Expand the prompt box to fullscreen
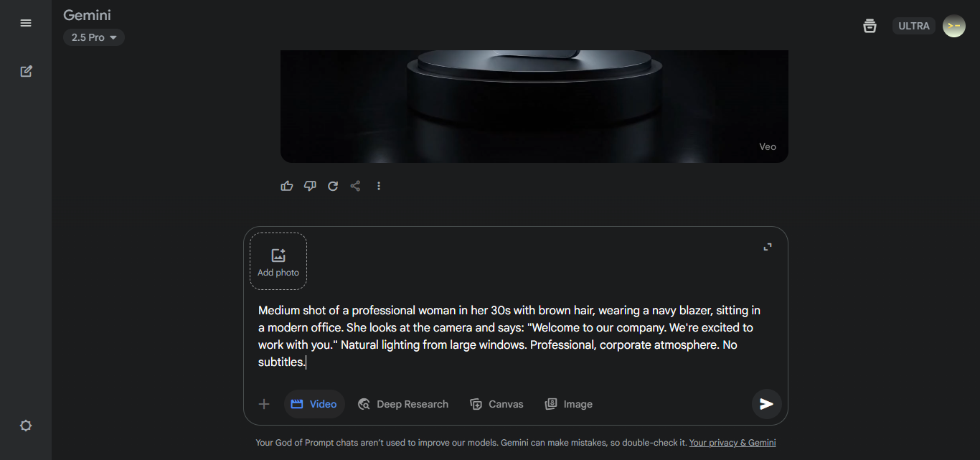Image resolution: width=980 pixels, height=460 pixels. (x=768, y=247)
